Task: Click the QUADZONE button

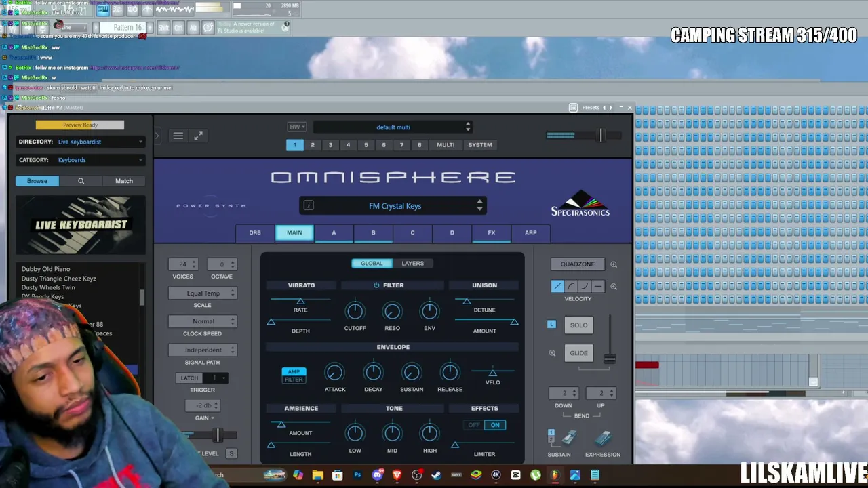Action: click(578, 264)
